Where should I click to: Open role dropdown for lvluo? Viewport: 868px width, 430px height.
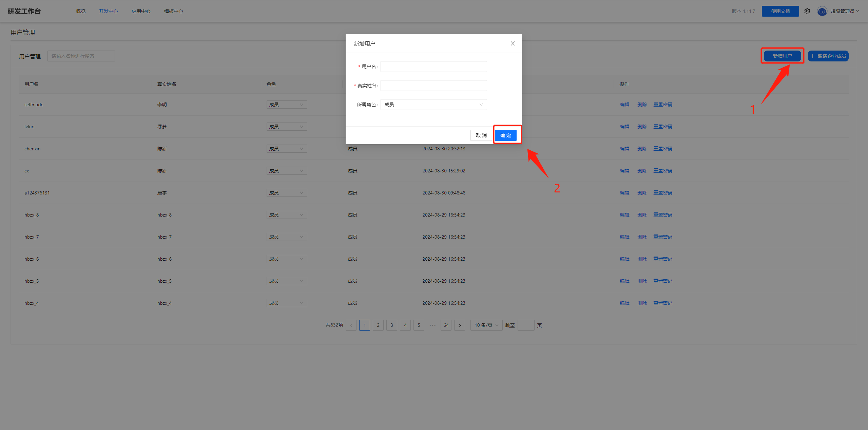(x=287, y=127)
